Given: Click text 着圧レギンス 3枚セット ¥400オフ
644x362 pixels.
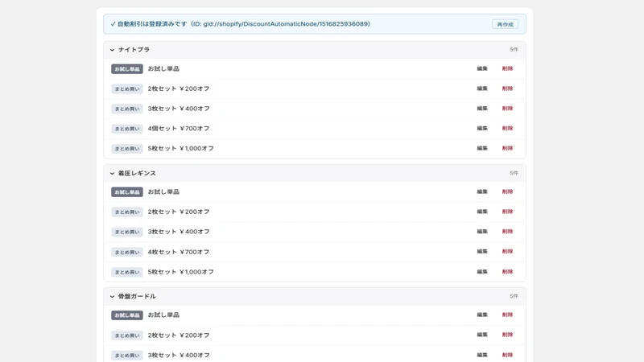Looking at the screenshot, I should 179,232.
